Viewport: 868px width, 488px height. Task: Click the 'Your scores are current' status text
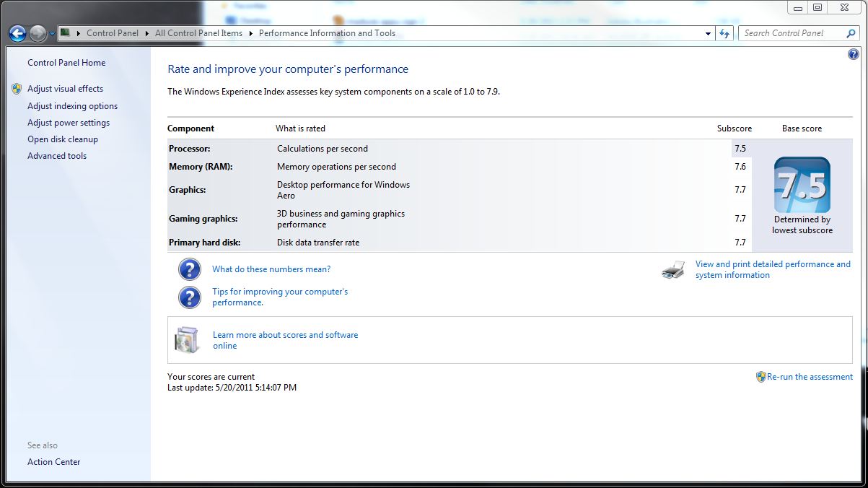coord(211,377)
